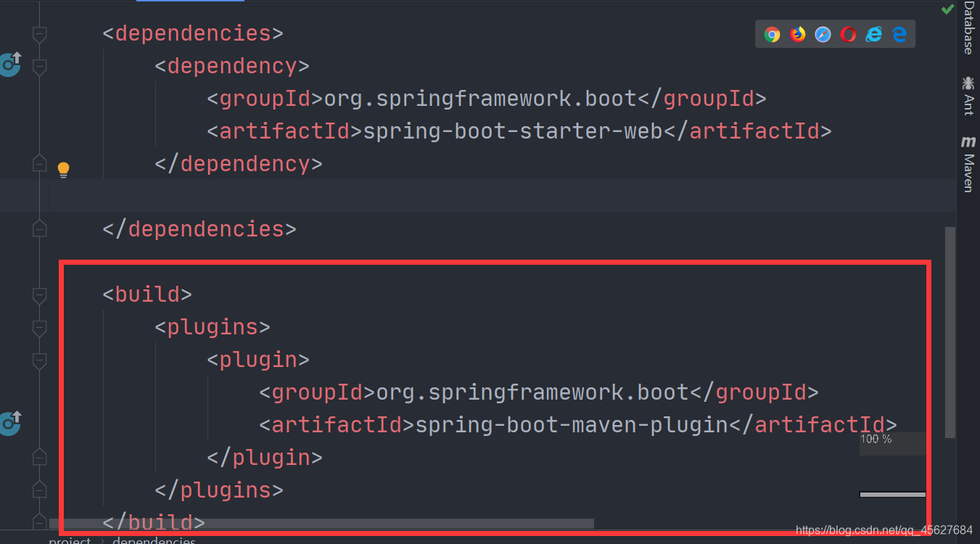The image size is (980, 544).
Task: Open the pom preview in Opera
Action: 848,34
